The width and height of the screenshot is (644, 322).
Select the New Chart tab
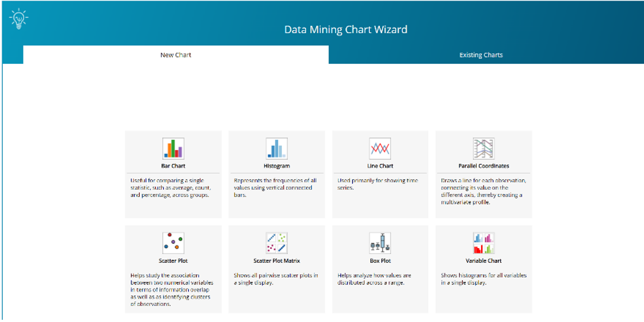174,55
